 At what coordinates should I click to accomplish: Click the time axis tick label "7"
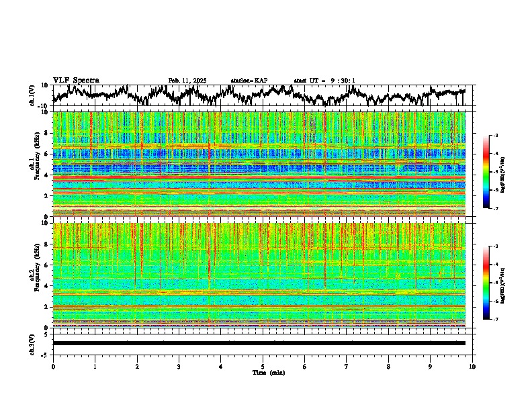tap(347, 367)
